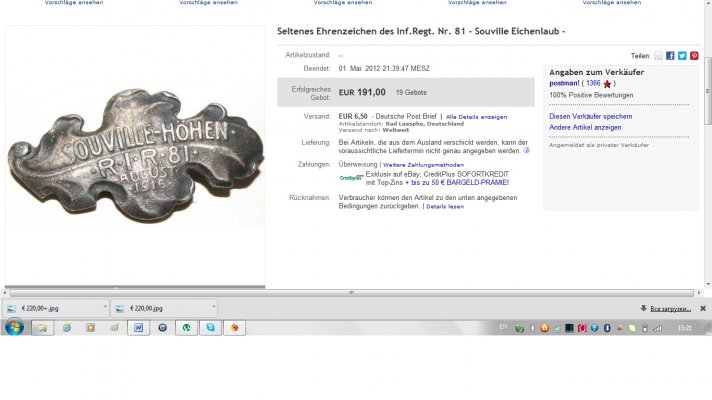Screen dimensions: 712x400
Task: Open Details lesen returns link
Action: (445, 207)
